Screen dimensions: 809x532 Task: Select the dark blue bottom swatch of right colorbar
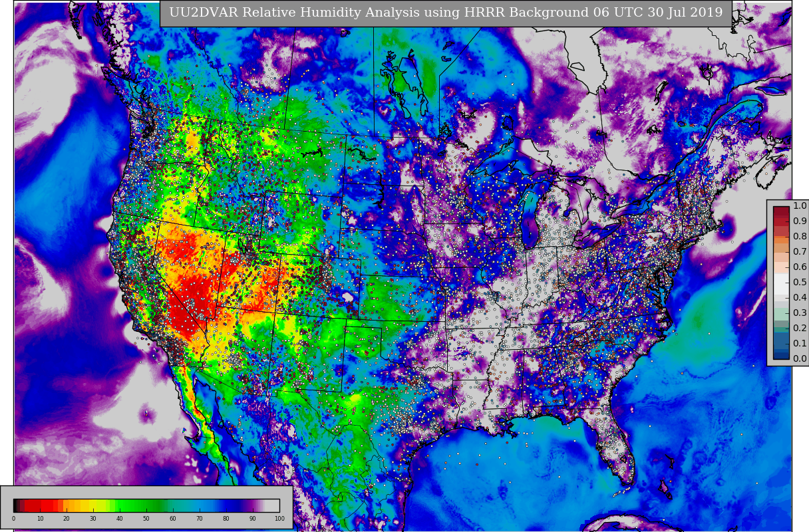point(781,355)
